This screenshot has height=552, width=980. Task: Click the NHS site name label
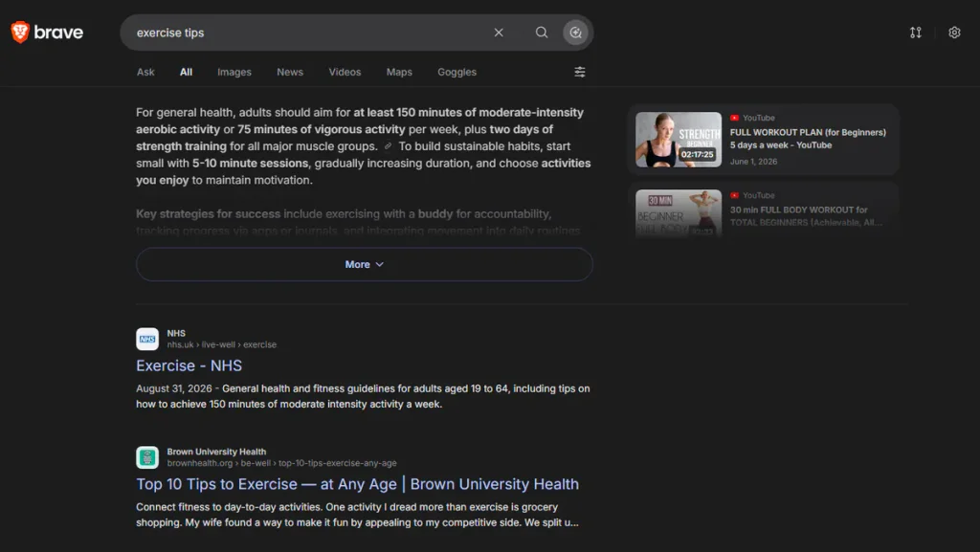[x=176, y=334]
